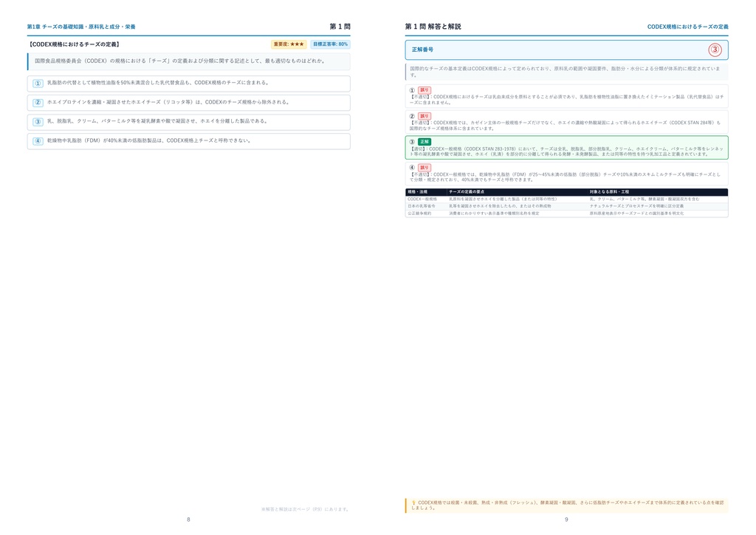Click page number 8
The width and height of the screenshot is (756, 535).
(x=188, y=519)
